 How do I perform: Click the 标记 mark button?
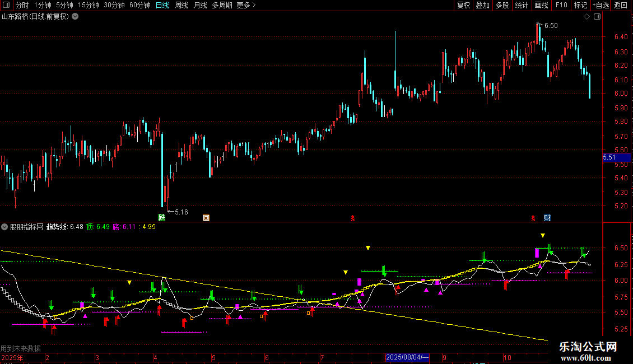pos(580,5)
